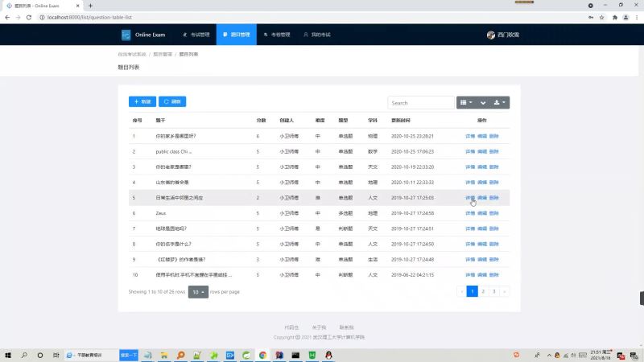
Task: Open the File Explorer folder taskbar icon
Action: pos(164,355)
